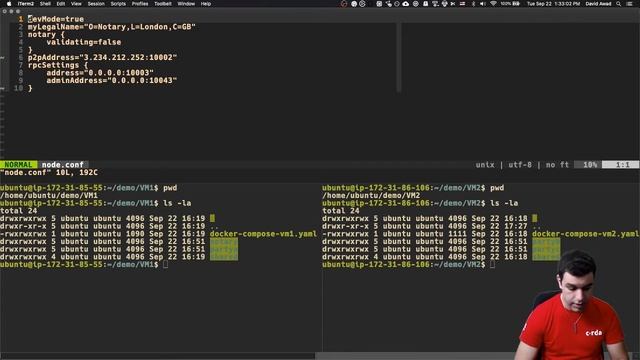The width and height of the screenshot is (640, 360).
Task: Click the node.conf filename in status line
Action: coord(62,165)
